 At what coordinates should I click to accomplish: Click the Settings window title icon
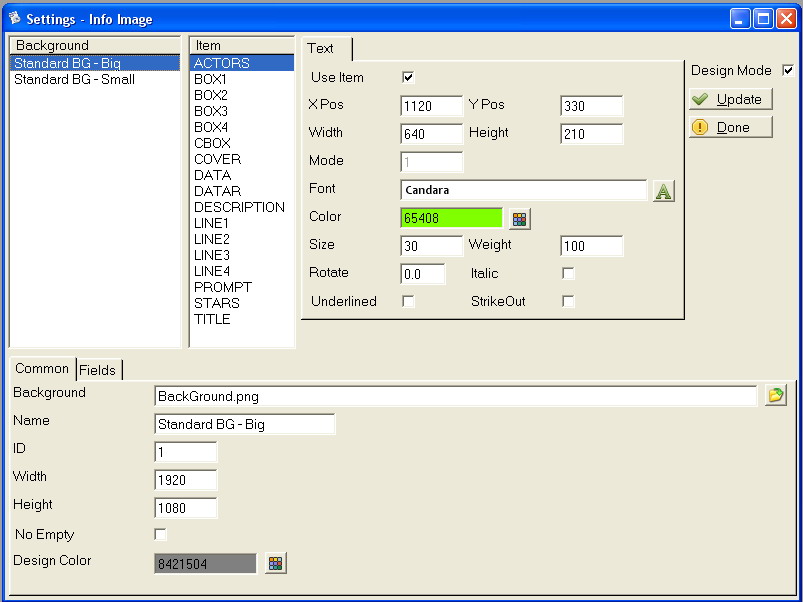(14, 18)
